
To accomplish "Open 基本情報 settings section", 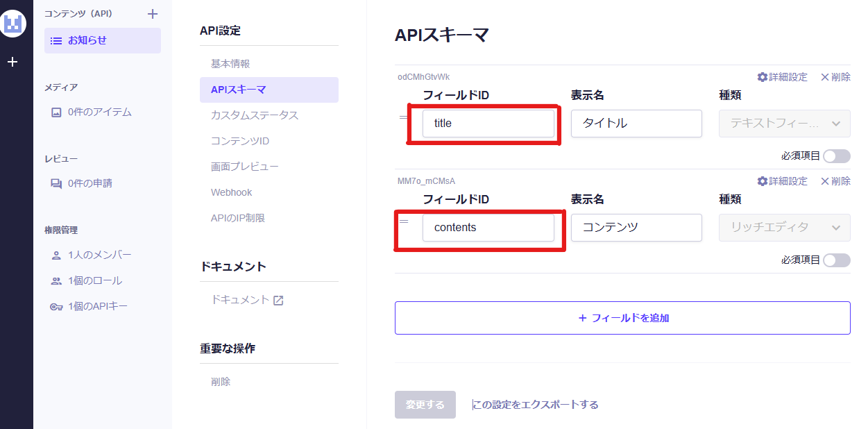I will pos(230,64).
